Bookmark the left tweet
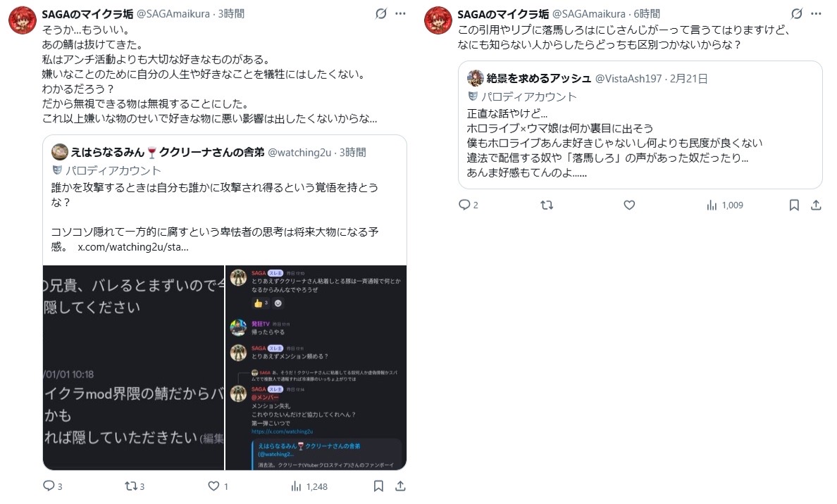Screen dimensions: 837x504 point(378,486)
